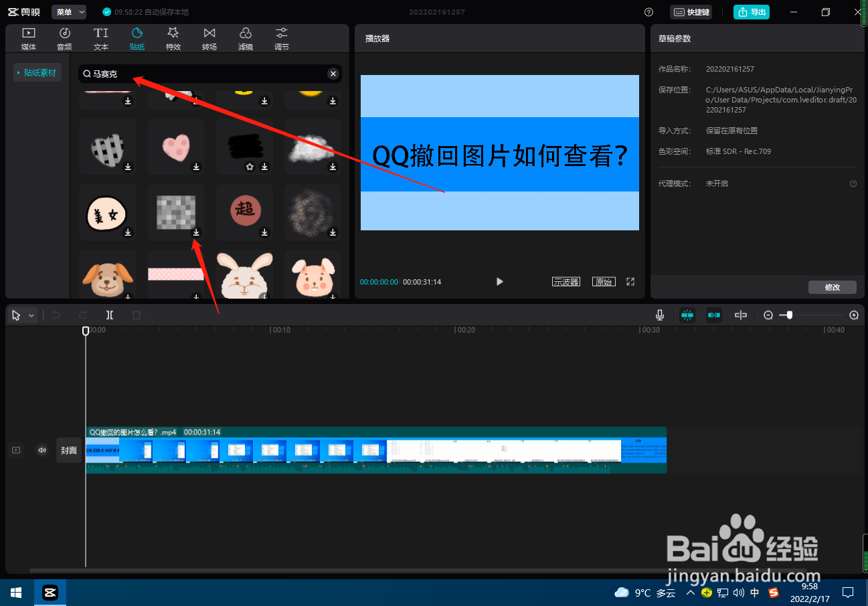Viewport: 868px width, 606px height.
Task: Click the 00:10 timeline ruler mark
Action: click(281, 330)
